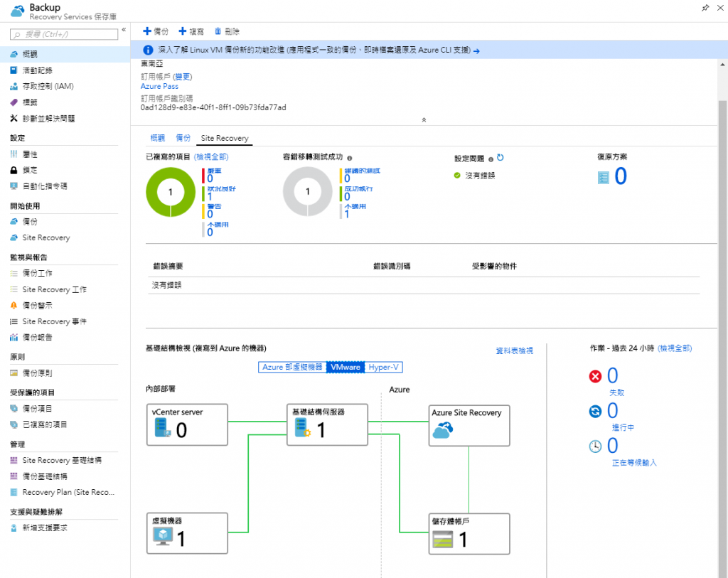Select VMware infrastructure view

346,368
